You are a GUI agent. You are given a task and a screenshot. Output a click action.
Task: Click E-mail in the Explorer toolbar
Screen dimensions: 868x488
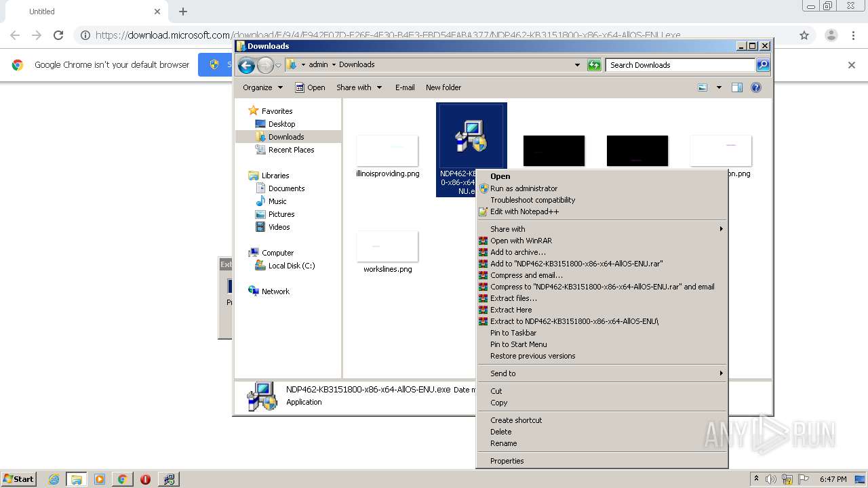point(405,87)
